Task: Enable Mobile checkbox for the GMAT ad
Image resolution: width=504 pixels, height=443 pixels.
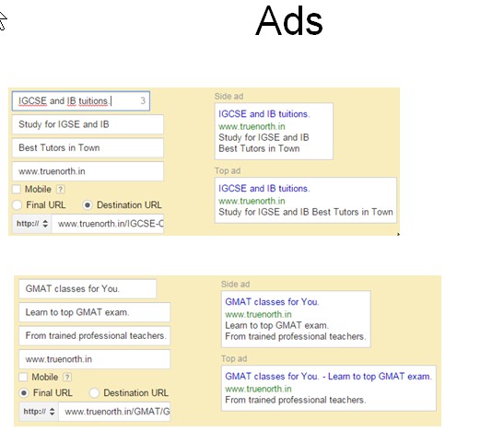Action: point(23,377)
